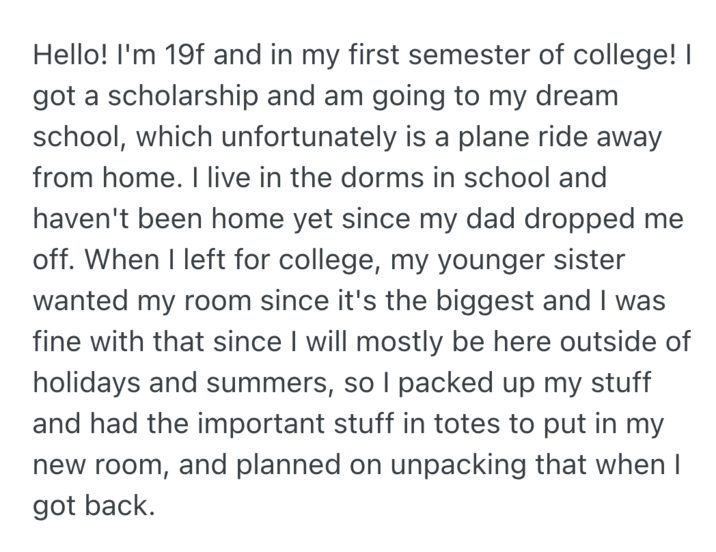Screen dimensions: 716x552
Task: Click the word "Hello!" at the start
Action: 72,56
